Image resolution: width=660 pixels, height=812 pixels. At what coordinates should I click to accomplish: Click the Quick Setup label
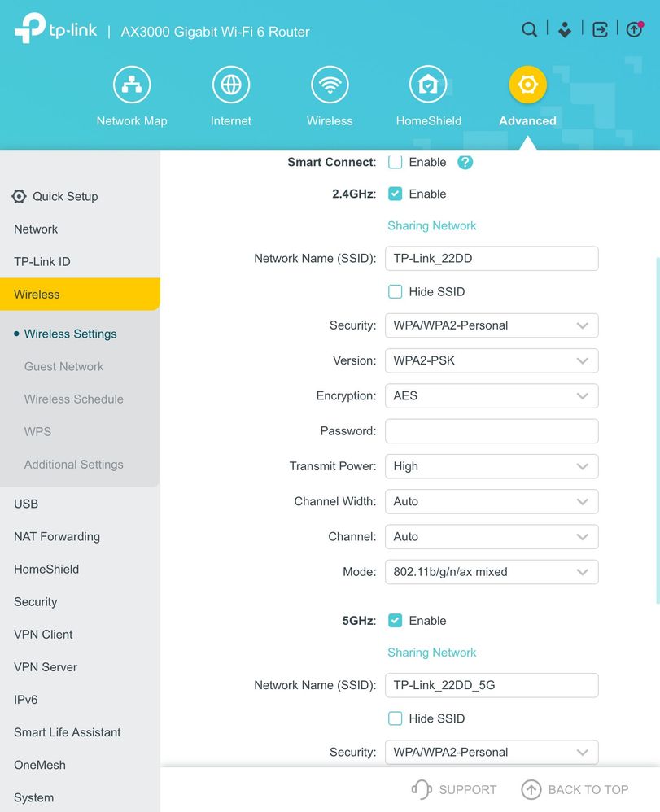65,196
